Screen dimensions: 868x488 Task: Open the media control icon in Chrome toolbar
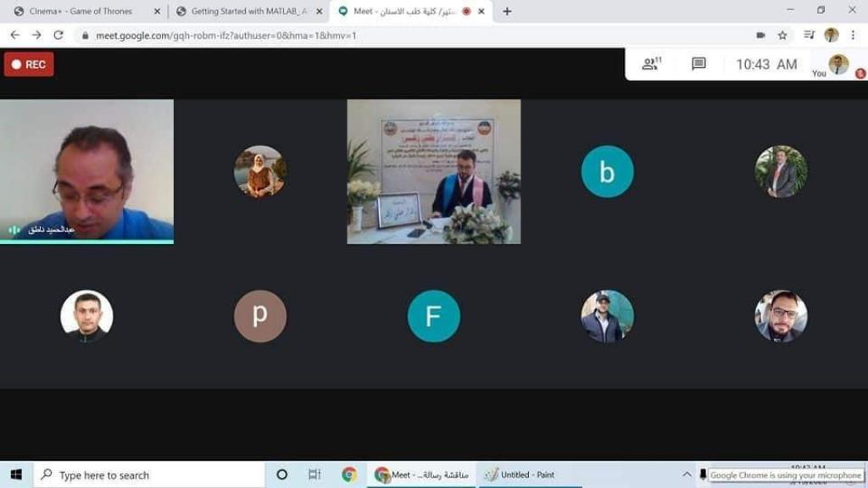pyautogui.click(x=809, y=36)
